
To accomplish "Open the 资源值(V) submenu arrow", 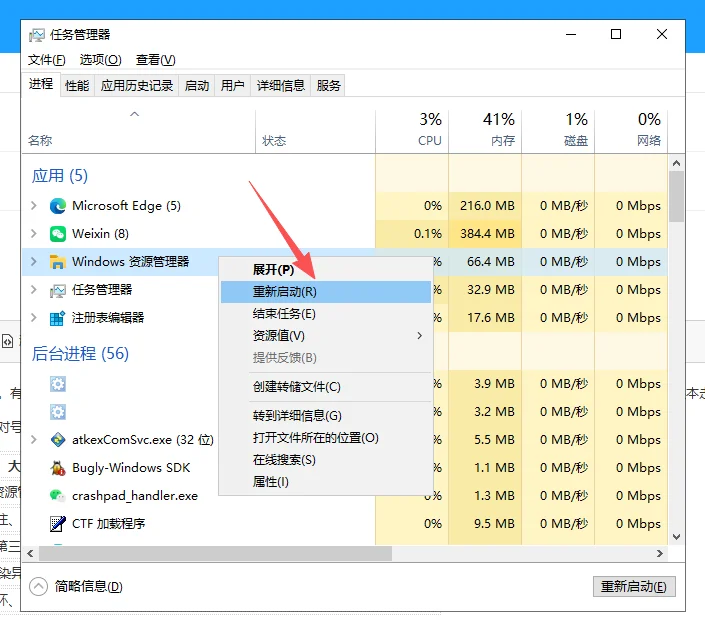I will pyautogui.click(x=419, y=336).
